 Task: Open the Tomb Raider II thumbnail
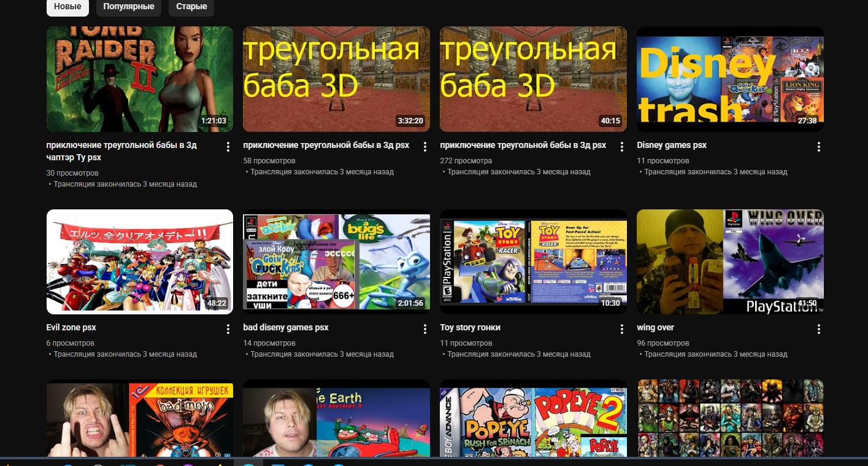coord(140,79)
